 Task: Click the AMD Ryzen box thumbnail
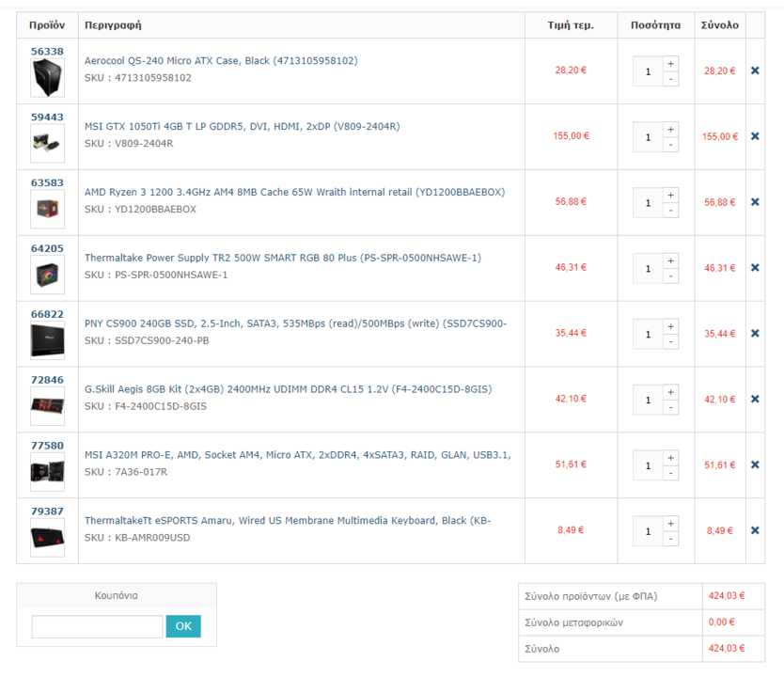[48, 209]
